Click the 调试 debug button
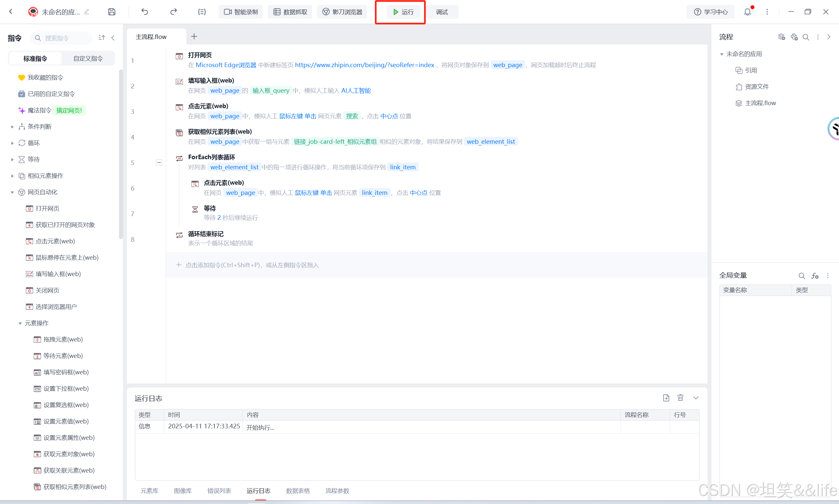 pos(442,12)
